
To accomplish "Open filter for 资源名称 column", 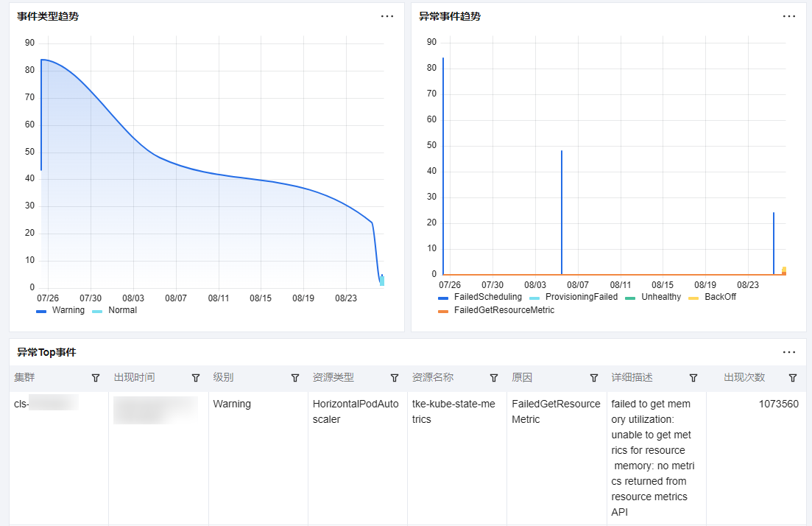I will [494, 378].
